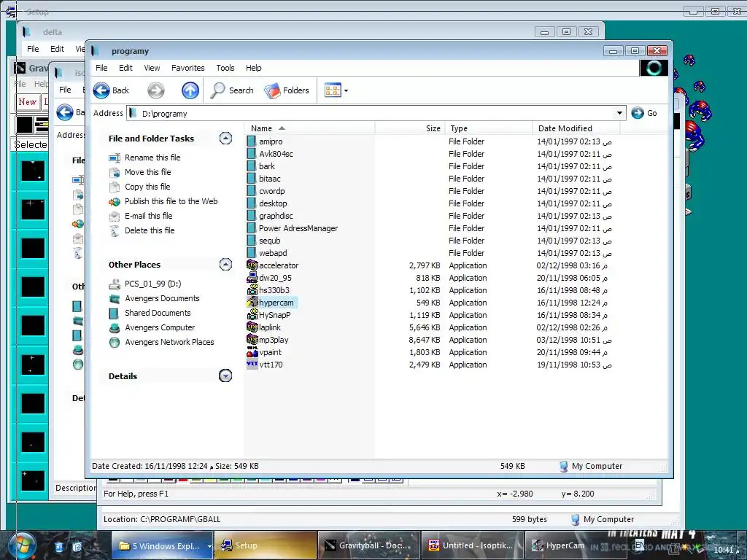This screenshot has height=560, width=747.
Task: Select the vpaint application icon
Action: tap(252, 352)
